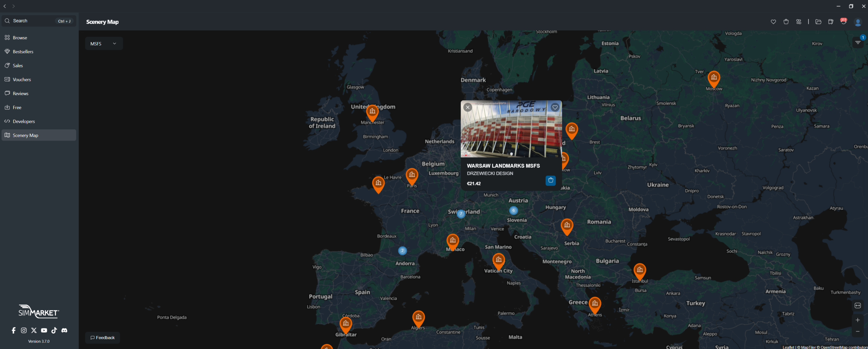Open the Discord social icon
This screenshot has height=349, width=868.
64,330
